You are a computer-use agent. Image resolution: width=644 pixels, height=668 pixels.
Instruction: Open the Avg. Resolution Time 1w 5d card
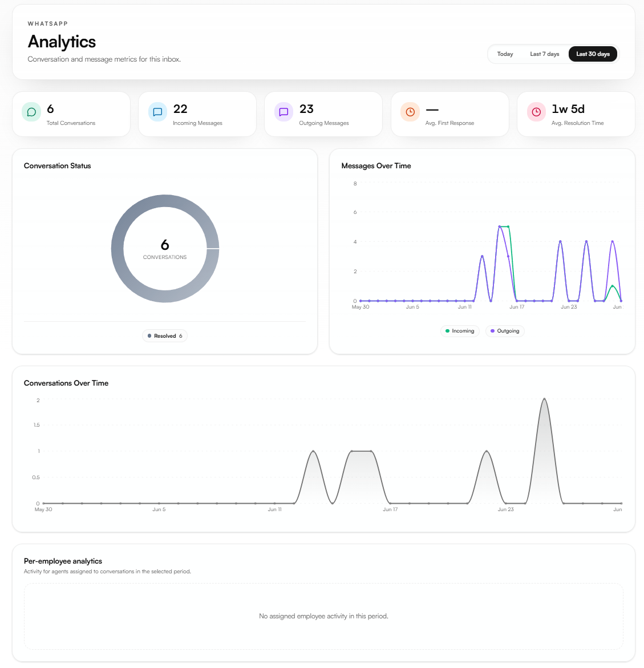576,114
